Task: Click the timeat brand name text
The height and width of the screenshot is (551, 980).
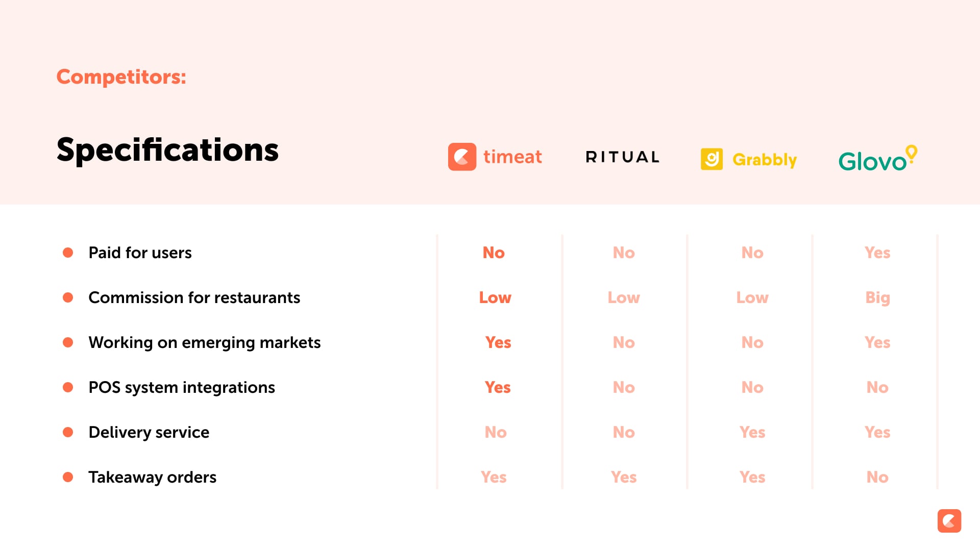Action: tap(512, 157)
